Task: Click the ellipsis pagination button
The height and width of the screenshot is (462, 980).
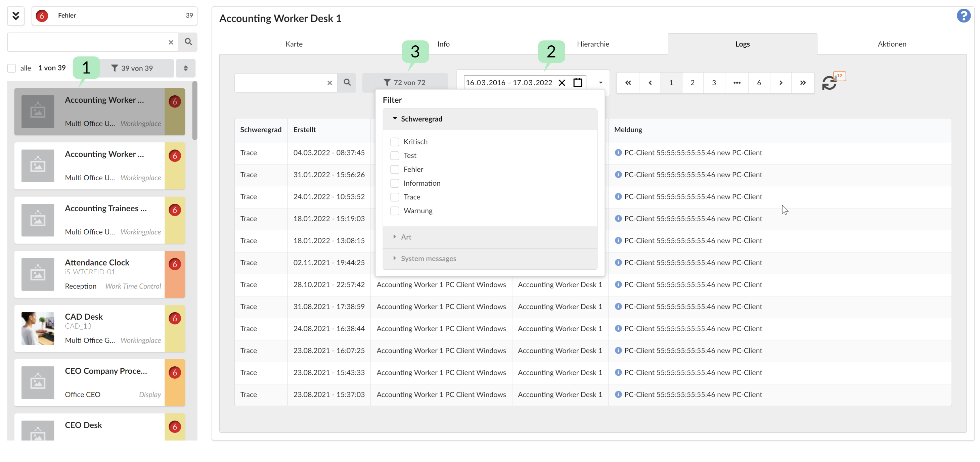Action: click(x=737, y=83)
